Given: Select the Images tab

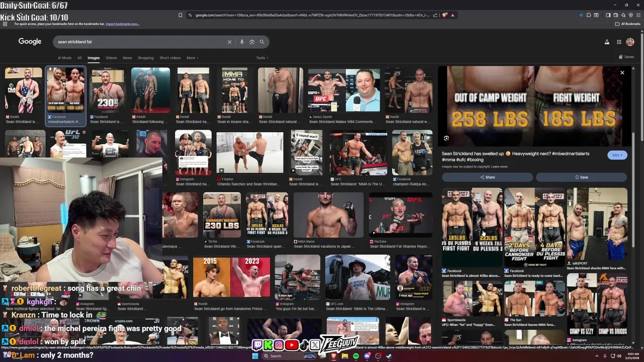Looking at the screenshot, I should tap(94, 58).
